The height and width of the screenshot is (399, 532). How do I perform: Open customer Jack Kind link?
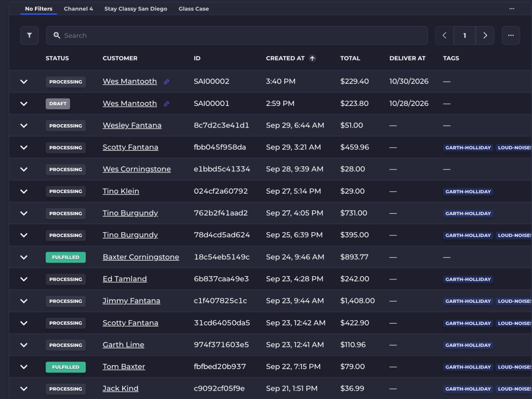[x=121, y=389]
